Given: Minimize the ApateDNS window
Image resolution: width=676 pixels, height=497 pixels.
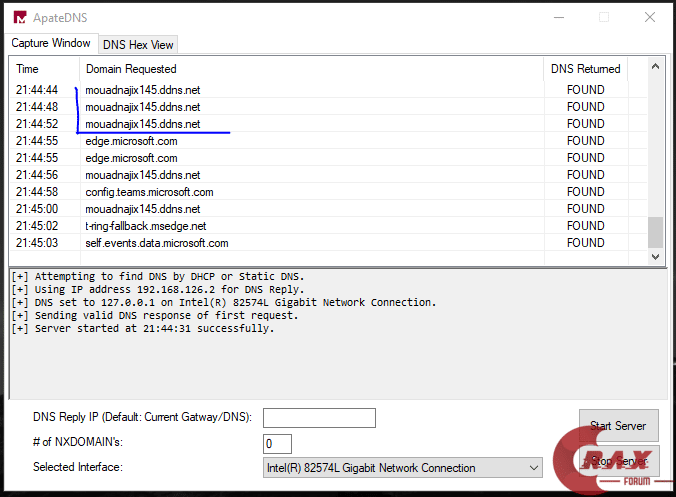Looking at the screenshot, I should pos(556,17).
